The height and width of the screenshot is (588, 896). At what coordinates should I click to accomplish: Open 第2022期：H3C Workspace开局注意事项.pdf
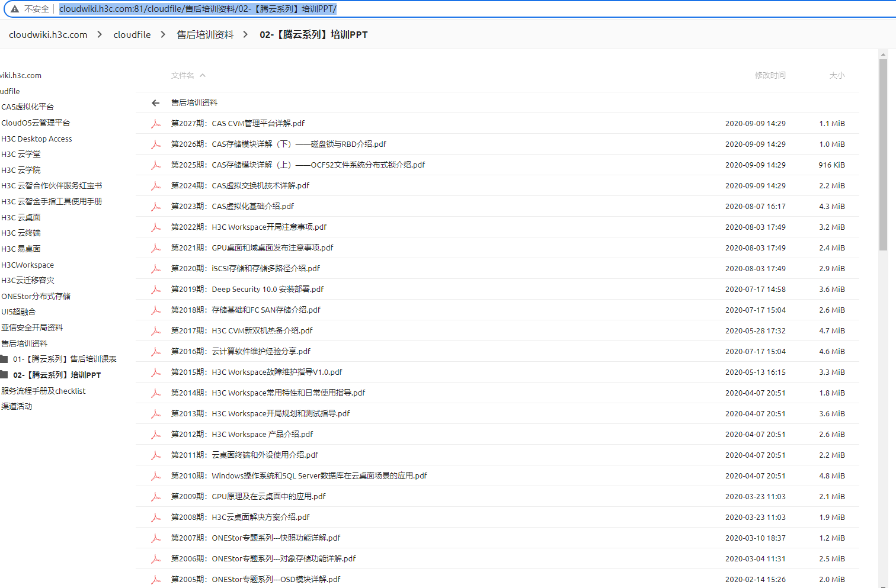249,227
